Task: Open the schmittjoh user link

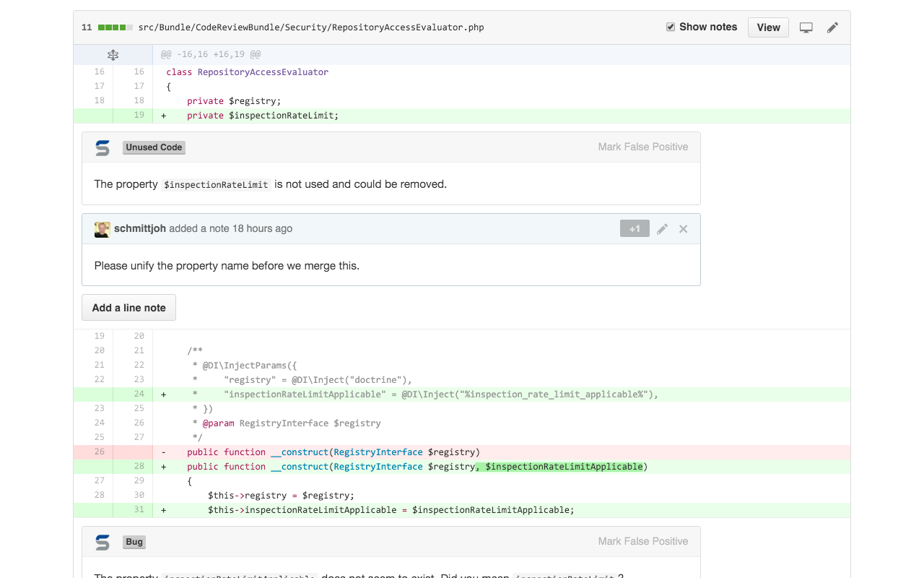Action: 140,228
